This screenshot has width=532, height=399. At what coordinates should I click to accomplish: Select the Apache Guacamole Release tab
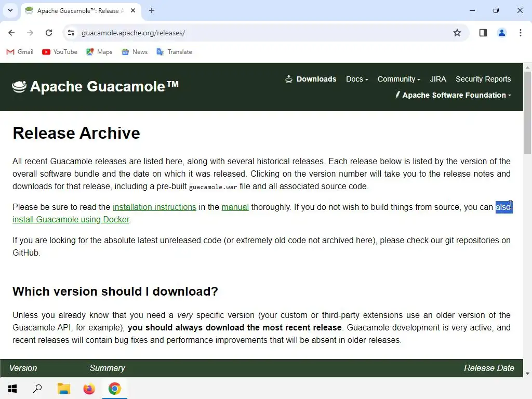(x=81, y=11)
